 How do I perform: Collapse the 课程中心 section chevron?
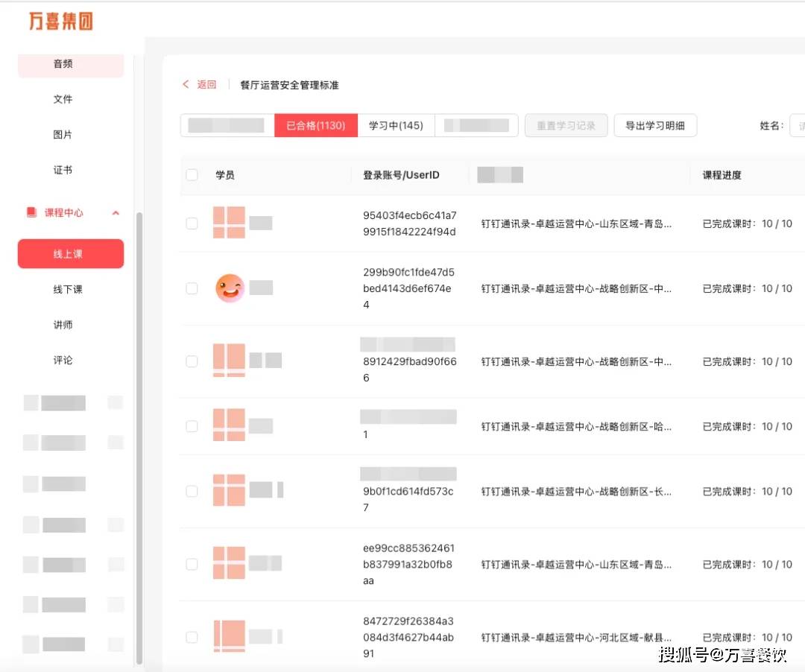pos(116,213)
